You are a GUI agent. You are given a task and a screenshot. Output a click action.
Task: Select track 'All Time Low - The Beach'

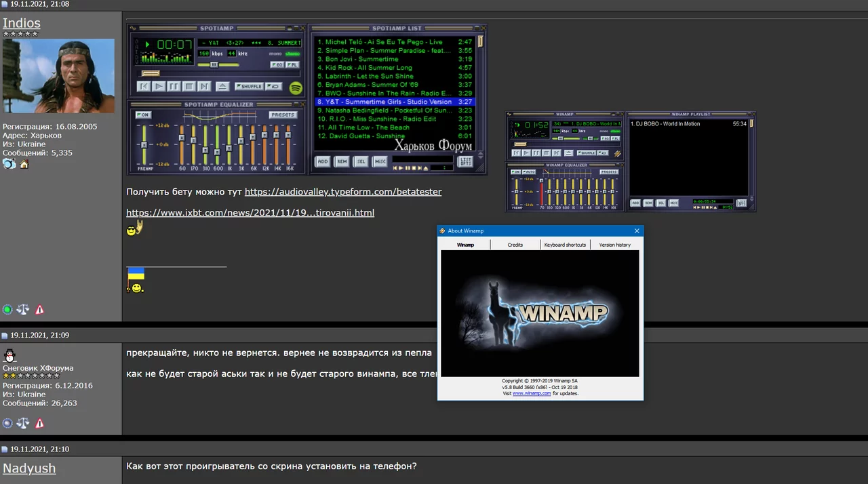click(395, 127)
